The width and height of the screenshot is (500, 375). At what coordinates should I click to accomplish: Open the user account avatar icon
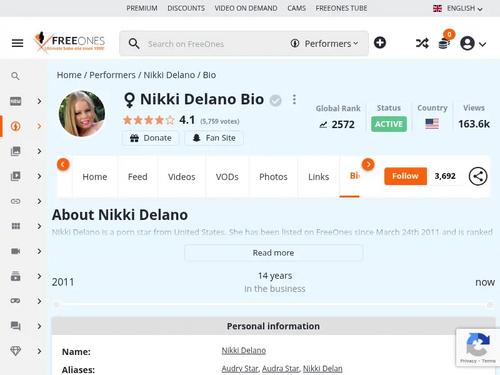pos(467,43)
